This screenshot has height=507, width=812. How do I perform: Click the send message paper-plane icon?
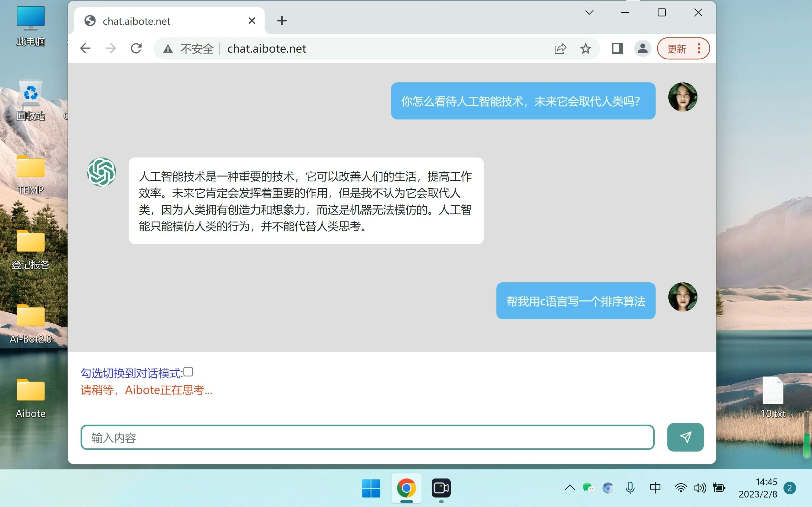pos(685,437)
